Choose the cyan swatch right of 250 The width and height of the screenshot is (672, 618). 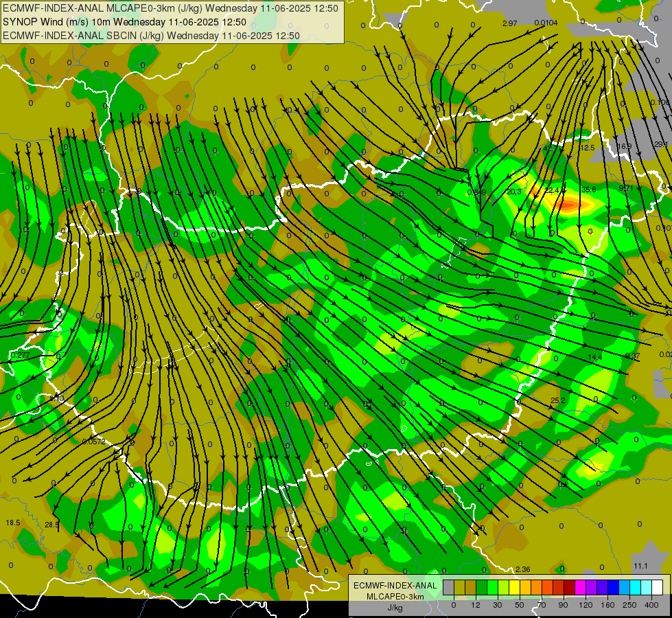(636, 587)
